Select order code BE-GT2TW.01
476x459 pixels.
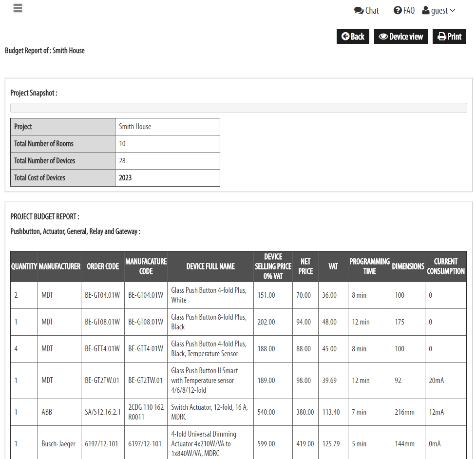tap(103, 381)
